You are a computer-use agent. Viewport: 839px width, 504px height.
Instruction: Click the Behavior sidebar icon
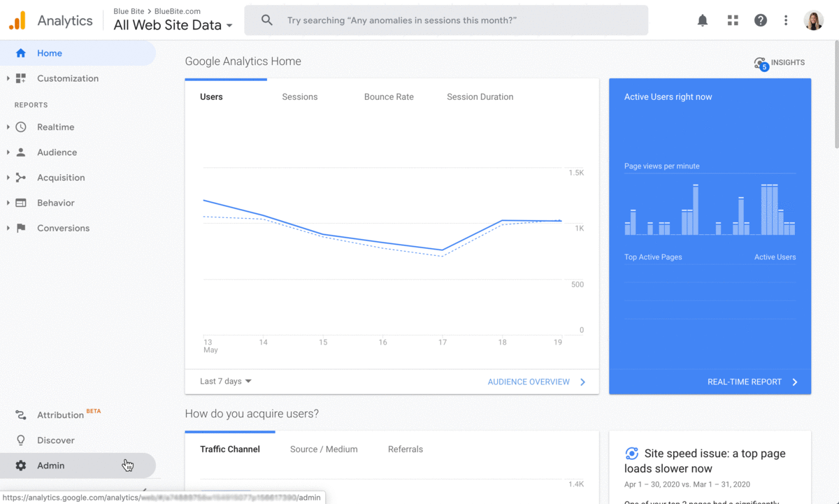click(22, 202)
